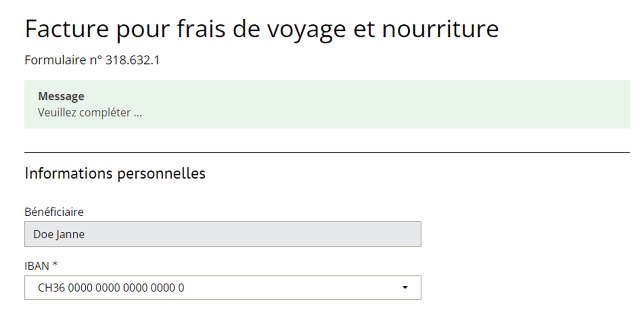644x318 pixels.
Task: Select the CH36 0000 IBAN value text
Action: coord(111,288)
